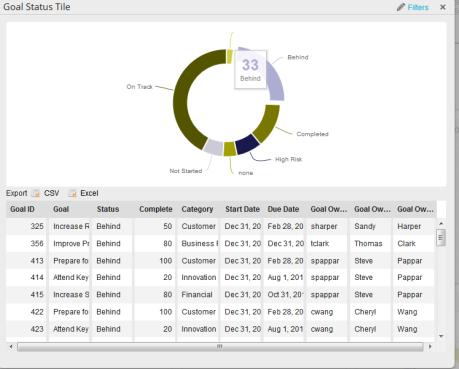Sort by the Complete column header
The image size is (459, 369).
(x=155, y=209)
